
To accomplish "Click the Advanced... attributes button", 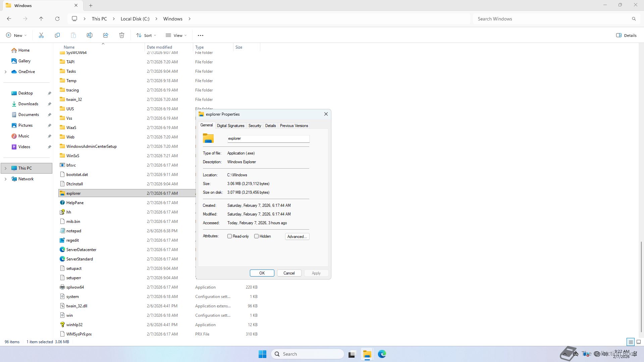I will pos(297,237).
